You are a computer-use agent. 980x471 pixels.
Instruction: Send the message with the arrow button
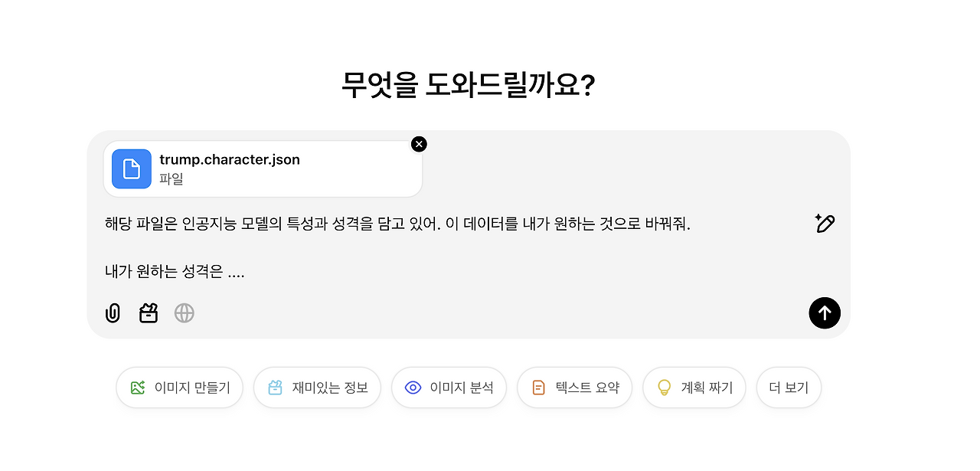(825, 312)
